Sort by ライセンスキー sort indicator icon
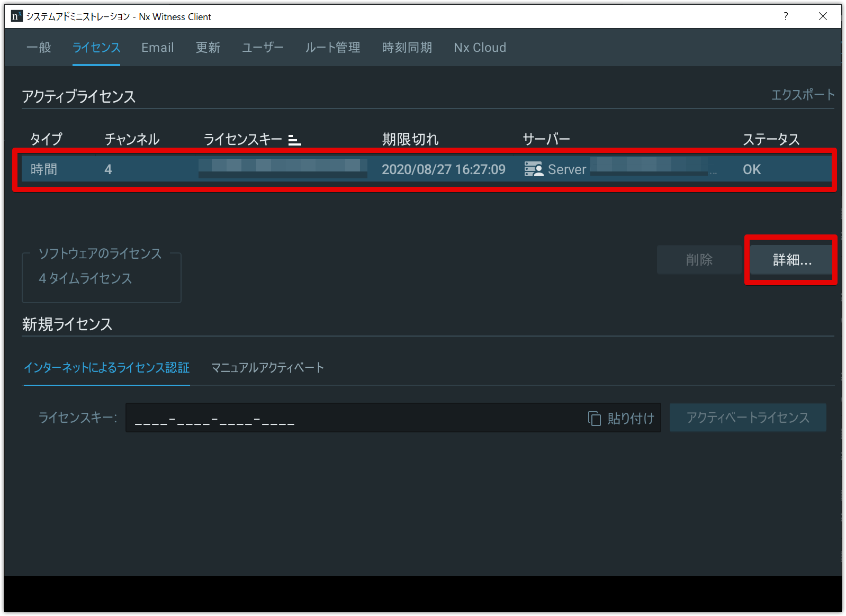This screenshot has width=846, height=616. 295,140
